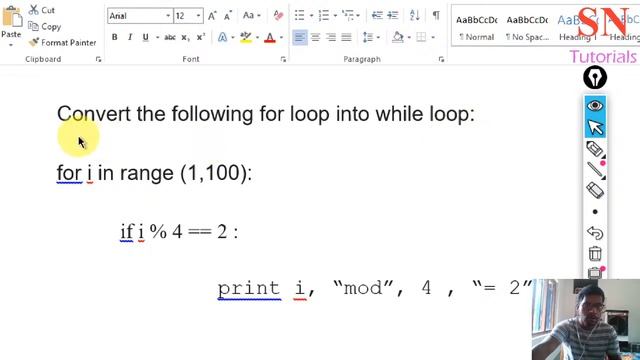Image resolution: width=640 pixels, height=360 pixels.
Task: Cut the selected text
Action: pyautogui.click(x=42, y=10)
